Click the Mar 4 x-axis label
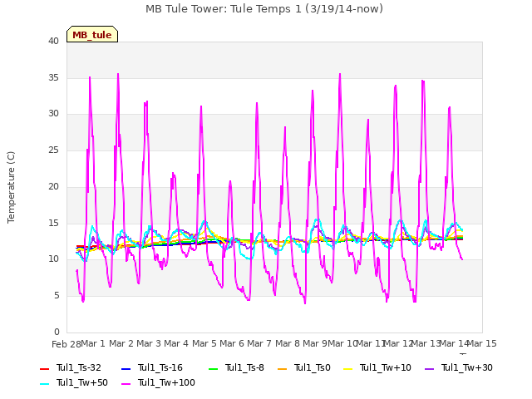 [x=176, y=343]
